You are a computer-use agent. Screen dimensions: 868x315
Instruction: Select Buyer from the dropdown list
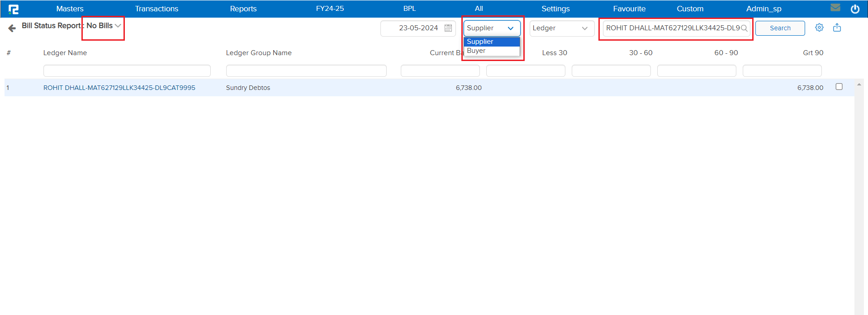pos(476,51)
